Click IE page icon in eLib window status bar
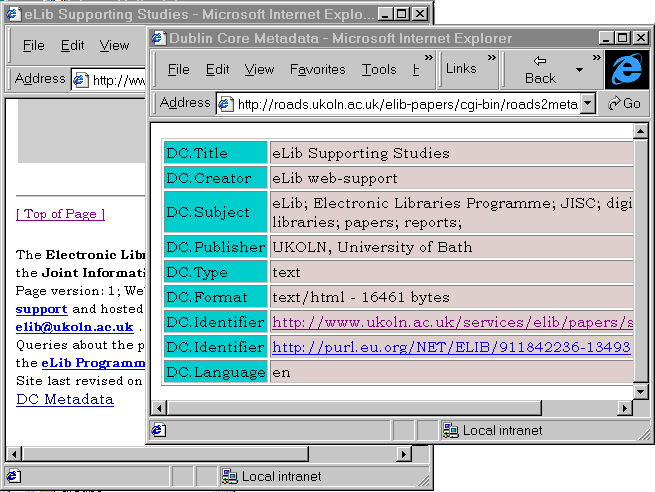 click(x=13, y=476)
